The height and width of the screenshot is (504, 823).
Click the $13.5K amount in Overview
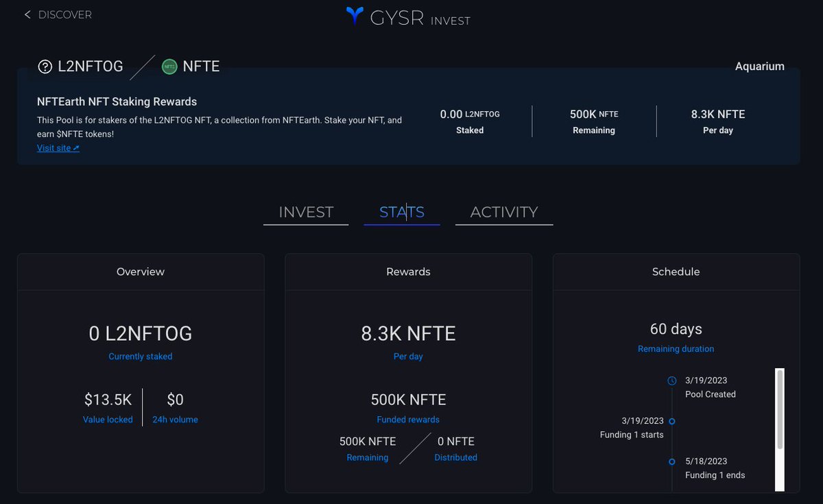(108, 400)
